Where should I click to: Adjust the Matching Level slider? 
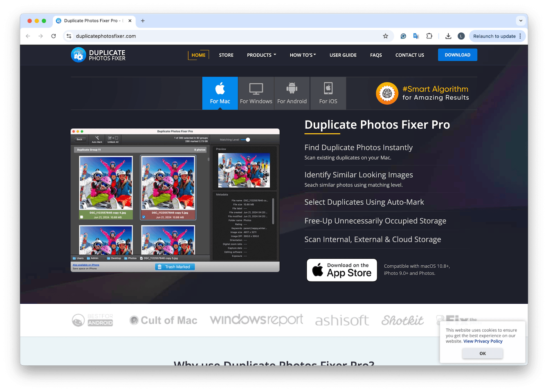[248, 140]
